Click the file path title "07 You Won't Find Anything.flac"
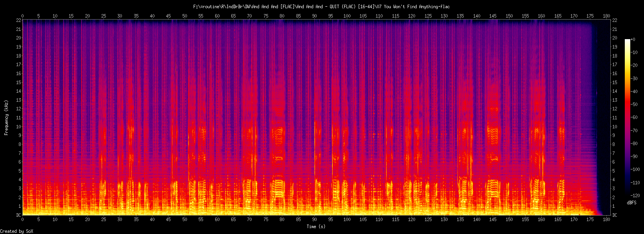 click(413, 7)
